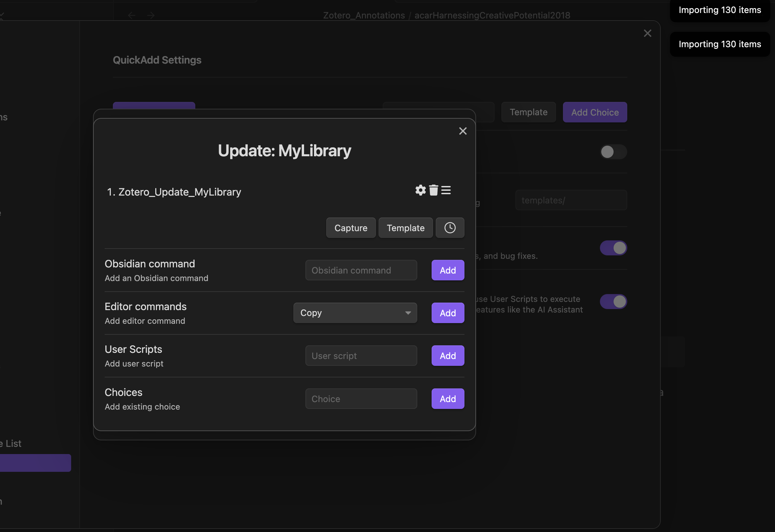Click the Zotero_Annotations breadcrumb
Screen dimensions: 775x532
[x=364, y=15]
